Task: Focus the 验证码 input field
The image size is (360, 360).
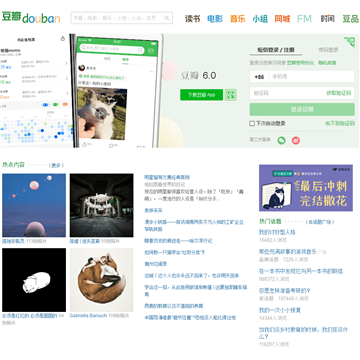Action: [287, 93]
